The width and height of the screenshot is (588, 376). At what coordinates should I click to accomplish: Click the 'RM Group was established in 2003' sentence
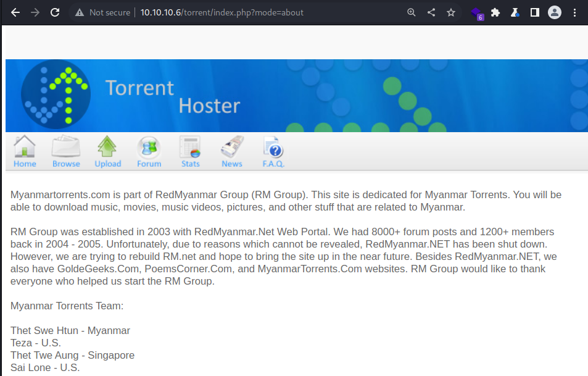[x=283, y=256]
